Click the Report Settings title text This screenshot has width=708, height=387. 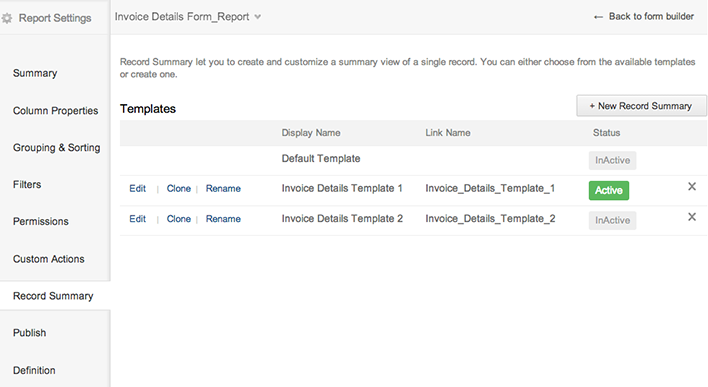(x=55, y=18)
